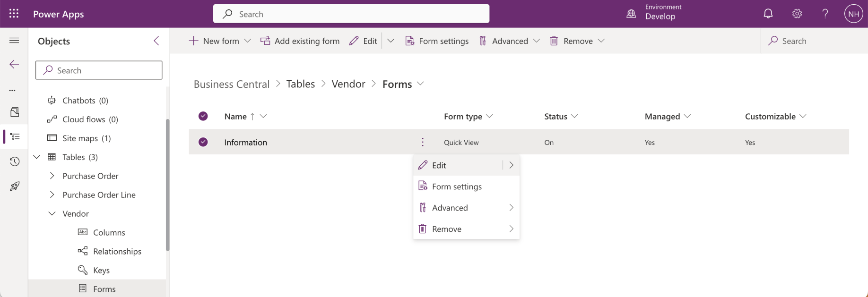Choose Form settings in context menu
This screenshot has height=297, width=868.
click(457, 187)
